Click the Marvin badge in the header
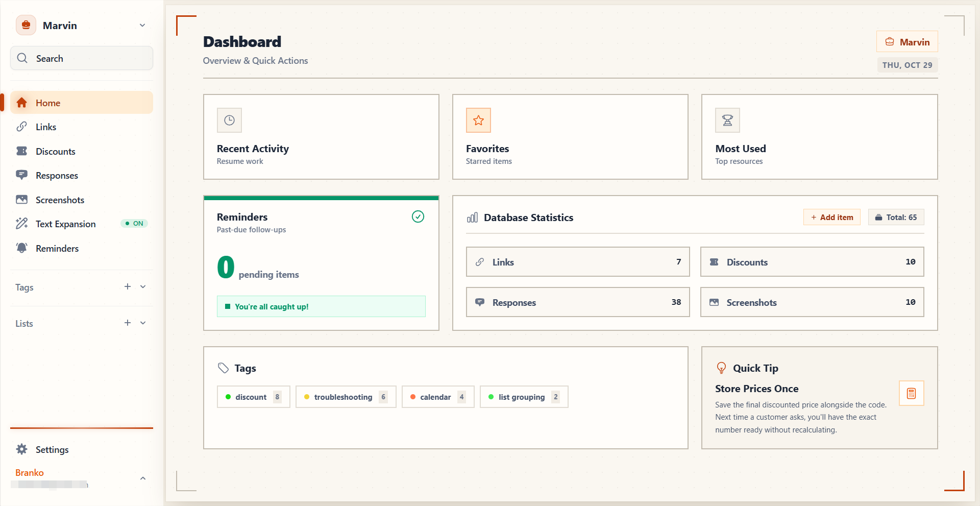This screenshot has height=506, width=980. (908, 42)
